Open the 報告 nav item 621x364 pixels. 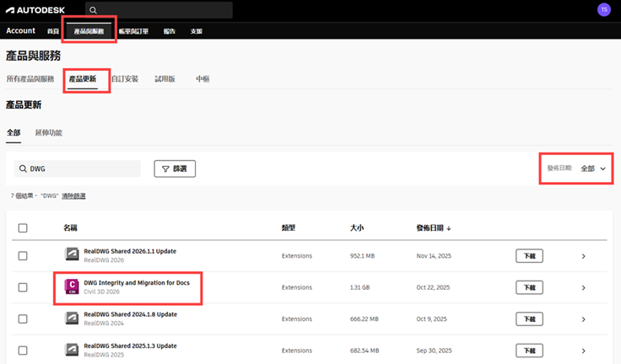[x=169, y=31]
